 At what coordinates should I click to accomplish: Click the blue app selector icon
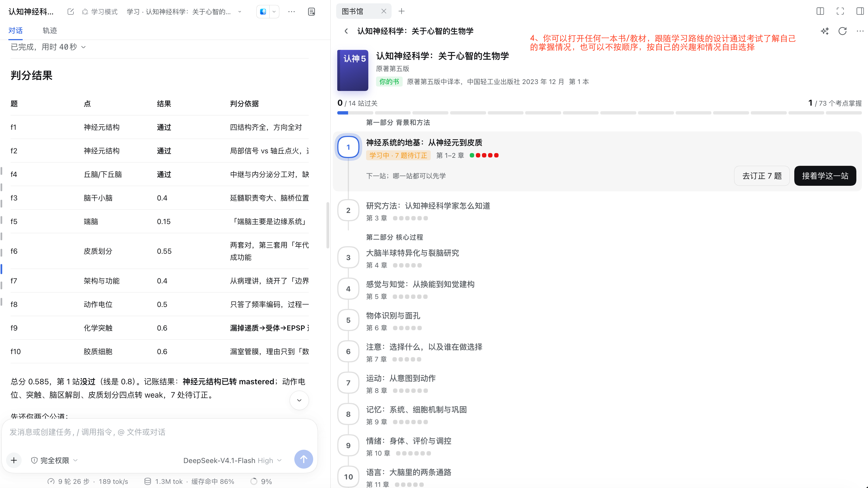(263, 12)
